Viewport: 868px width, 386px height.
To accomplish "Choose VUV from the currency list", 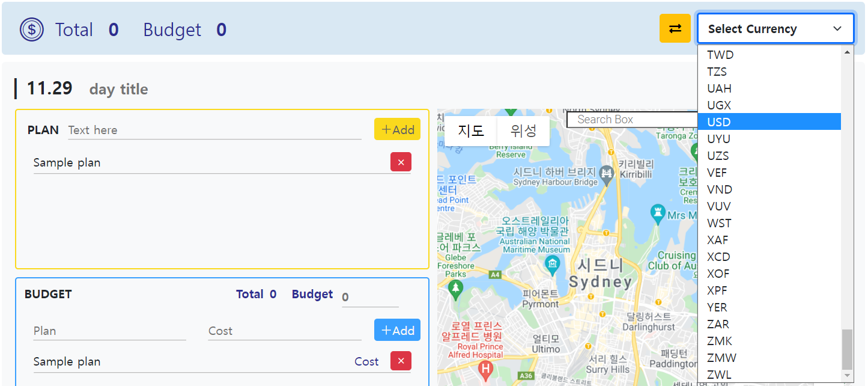I will click(x=769, y=206).
